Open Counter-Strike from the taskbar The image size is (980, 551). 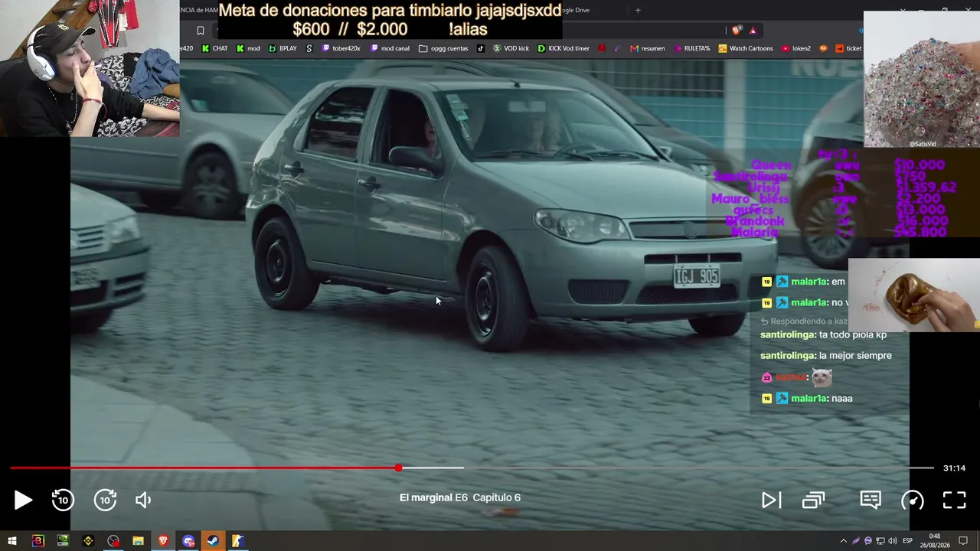(x=238, y=541)
